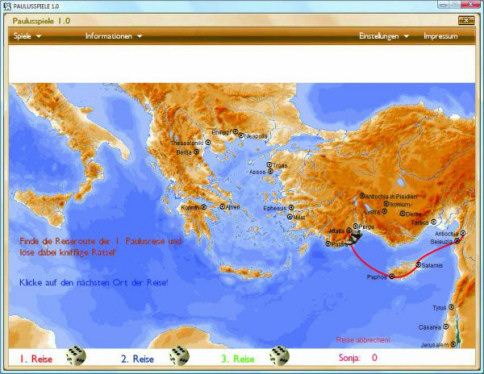Click the Reise abbrechen link
Image resolution: width=484 pixels, height=374 pixels.
click(x=363, y=340)
